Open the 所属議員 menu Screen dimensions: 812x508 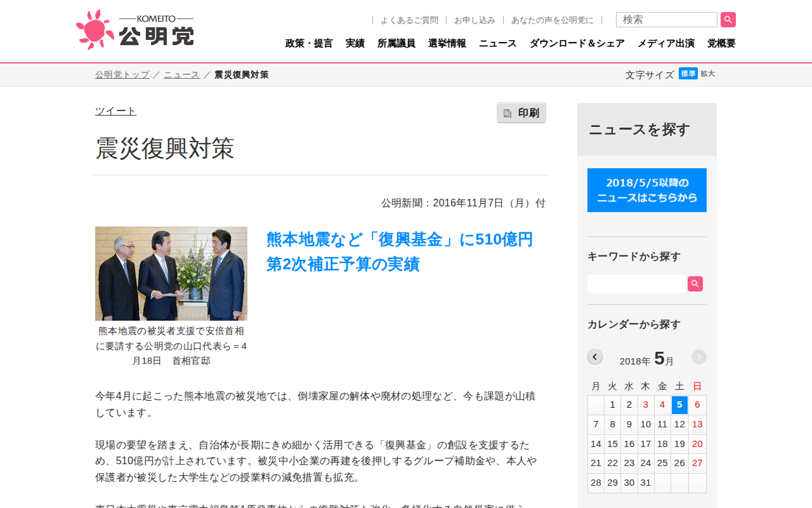point(396,43)
